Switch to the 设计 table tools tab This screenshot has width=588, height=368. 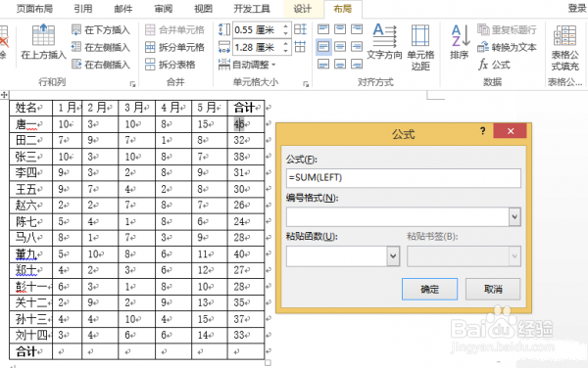click(x=302, y=8)
